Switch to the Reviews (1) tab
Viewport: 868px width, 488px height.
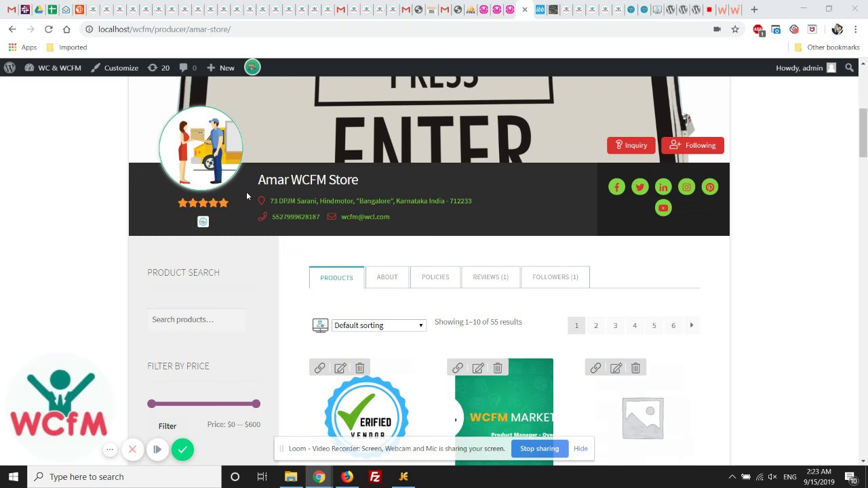[490, 277]
